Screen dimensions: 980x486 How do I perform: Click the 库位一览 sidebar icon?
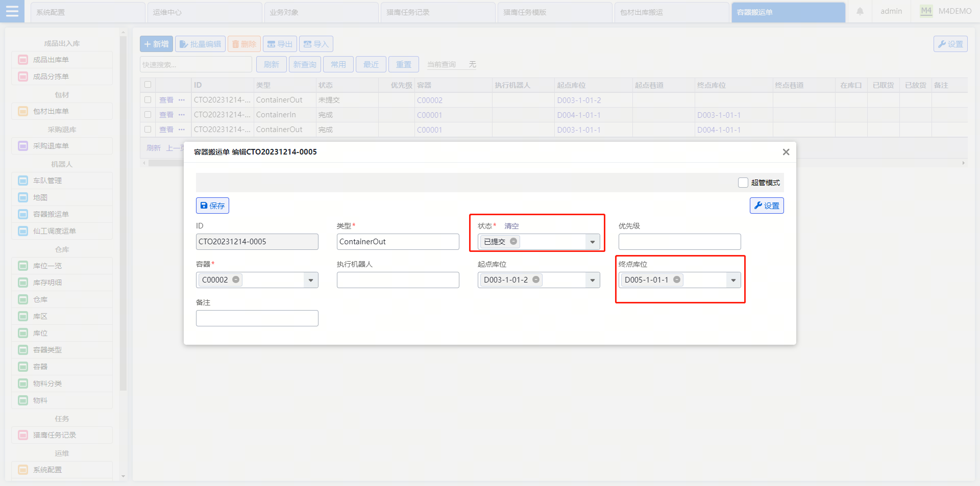click(x=23, y=266)
